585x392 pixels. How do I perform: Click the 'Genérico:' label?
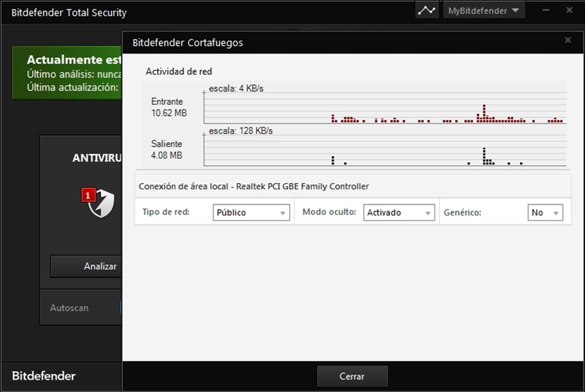click(463, 212)
